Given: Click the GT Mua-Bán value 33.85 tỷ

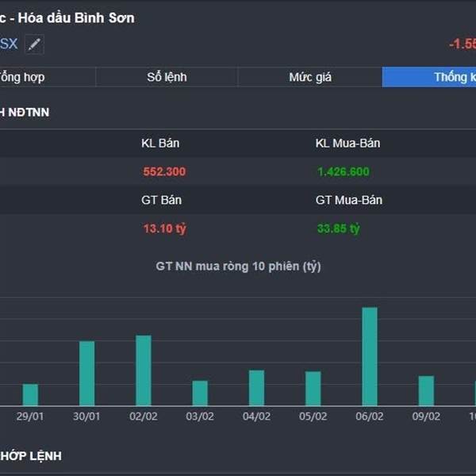Looking at the screenshot, I should 338,228.
